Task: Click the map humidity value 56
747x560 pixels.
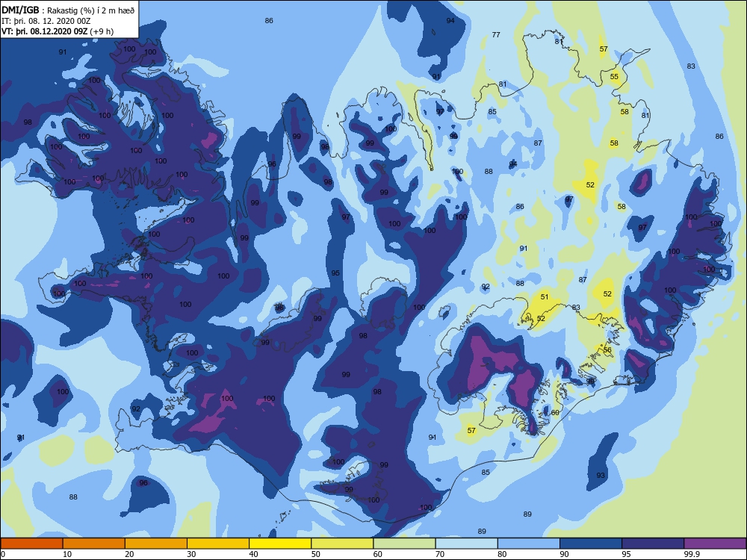Action: pyautogui.click(x=607, y=349)
